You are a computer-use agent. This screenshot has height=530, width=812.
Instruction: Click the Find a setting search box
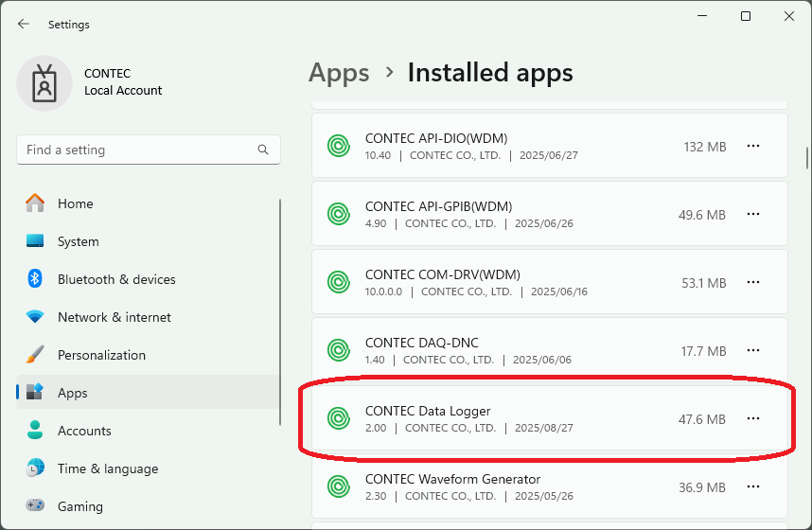pos(137,150)
